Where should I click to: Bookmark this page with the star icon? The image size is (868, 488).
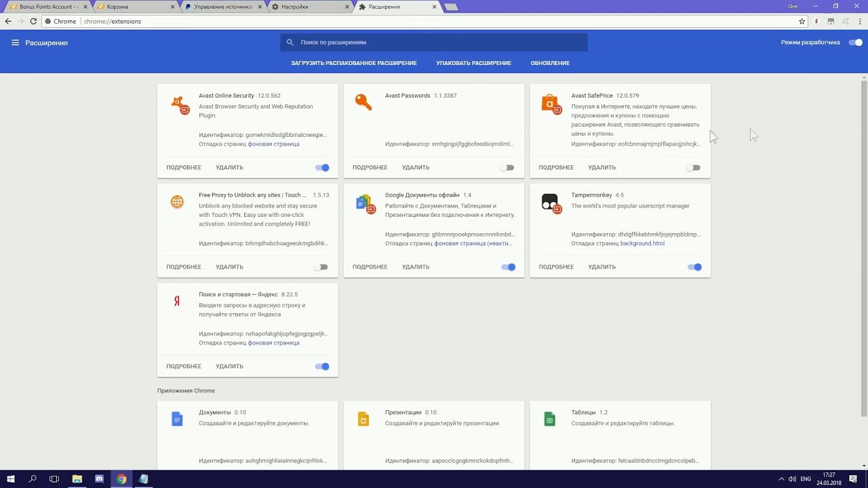[802, 21]
